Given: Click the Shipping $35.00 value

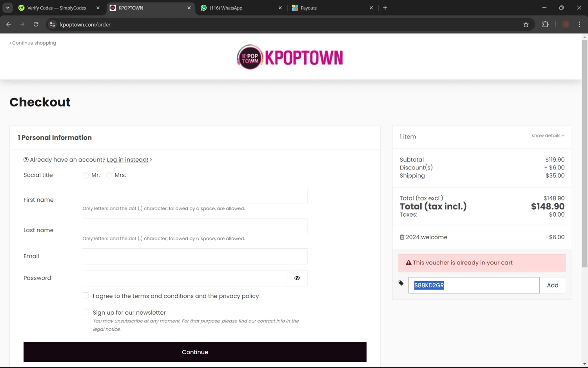Looking at the screenshot, I should tap(555, 176).
